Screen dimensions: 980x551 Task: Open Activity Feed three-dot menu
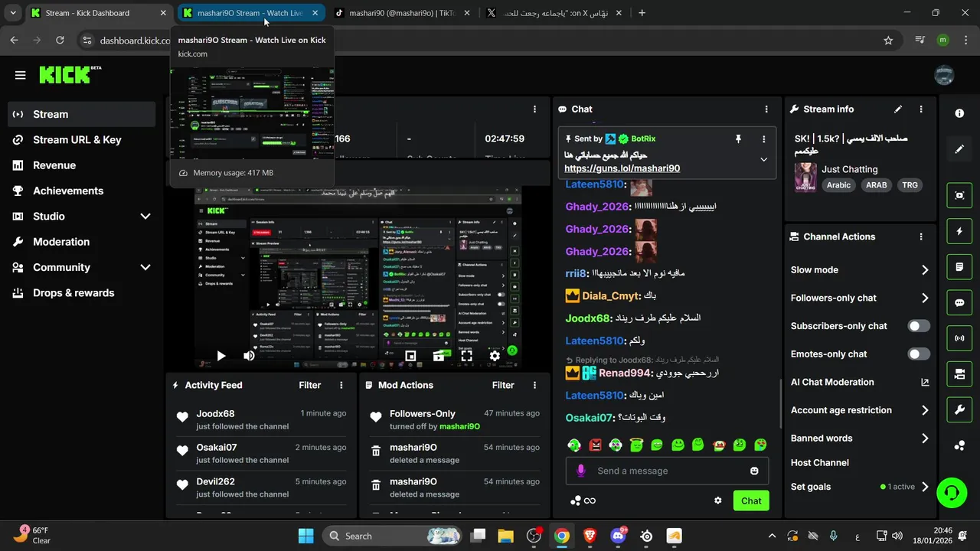point(341,386)
